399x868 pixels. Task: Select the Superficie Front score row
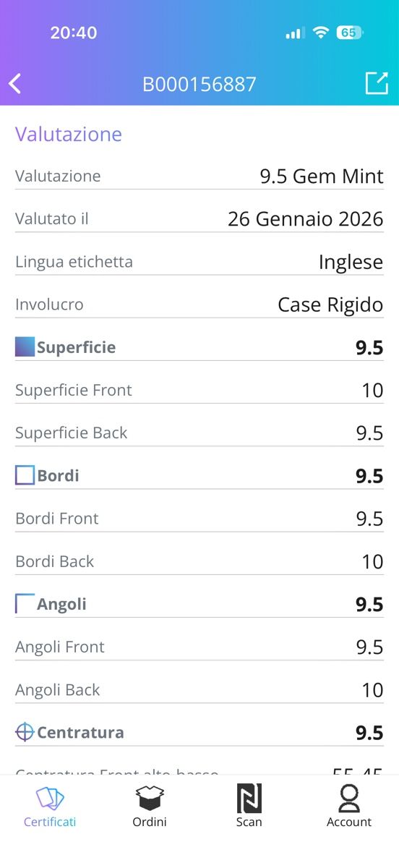pos(199,390)
